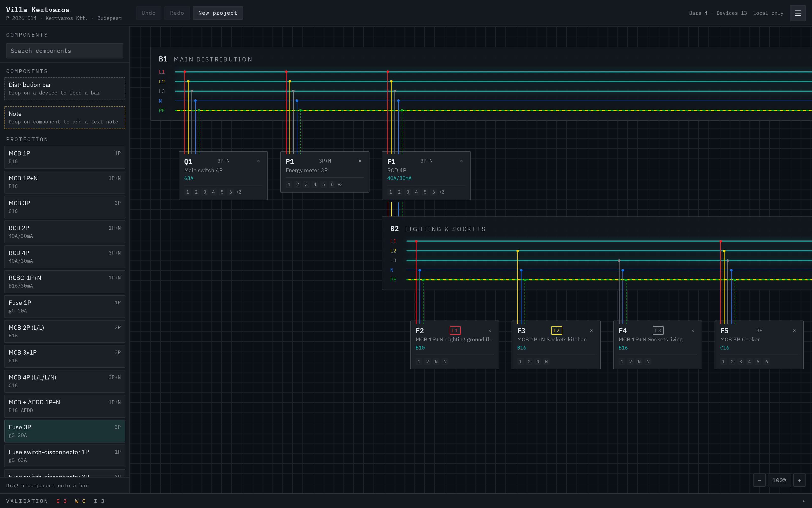Pick Fuse 1P gG 20A component
This screenshot has width=812, height=508.
pyautogui.click(x=64, y=306)
